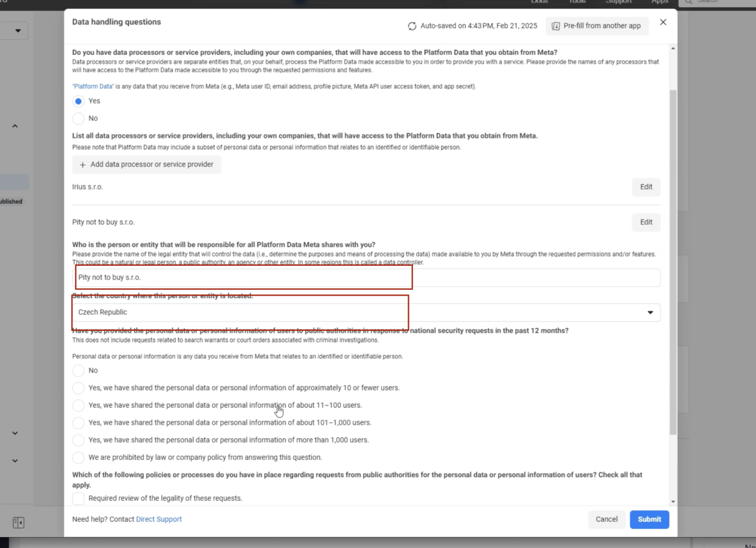Click the scroll down arrow in dialog
756x548 pixels.
(x=673, y=501)
